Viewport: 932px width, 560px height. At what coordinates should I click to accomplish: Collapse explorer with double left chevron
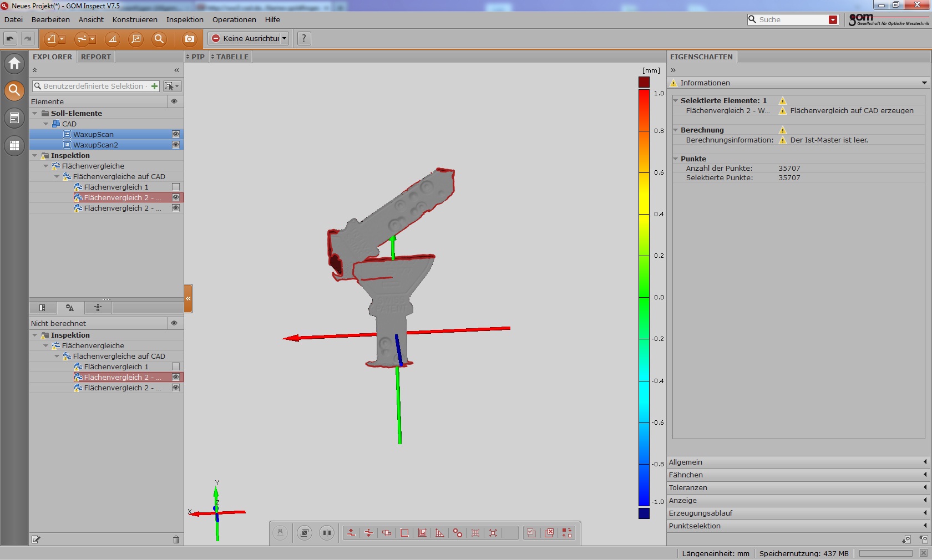point(176,70)
